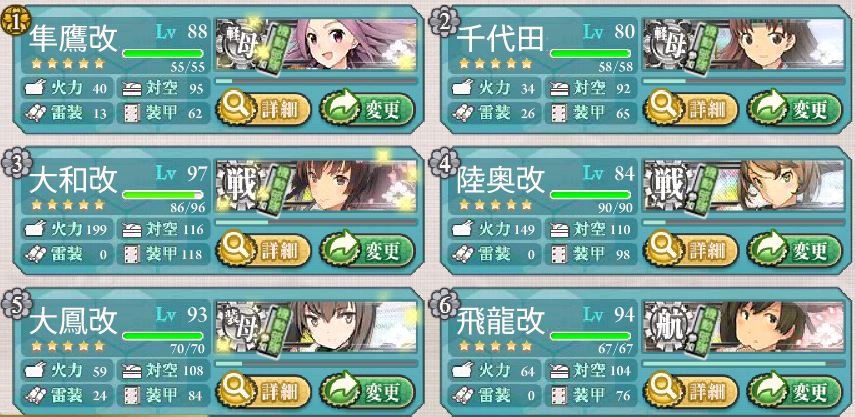Select 大和改 ship portrait banner
Screen dimensions: 855x417
point(316,186)
